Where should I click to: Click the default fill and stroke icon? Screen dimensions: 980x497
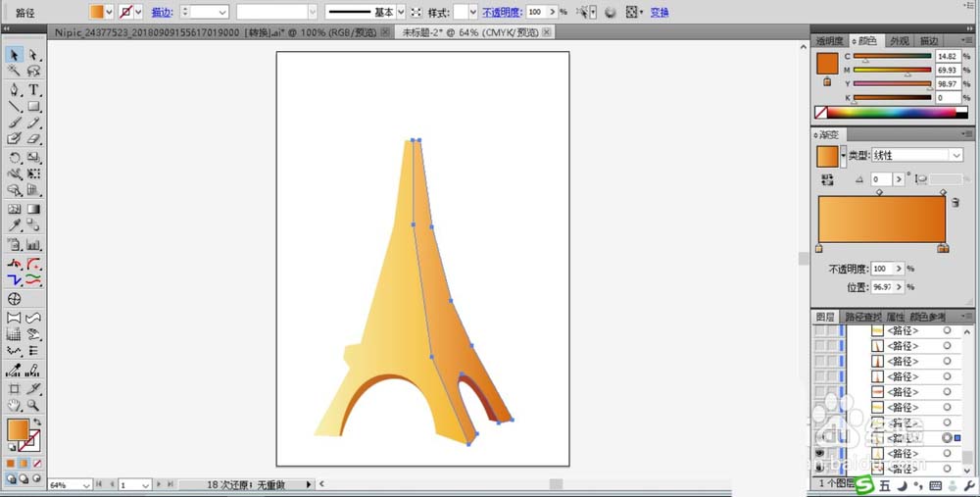pyautogui.click(x=12, y=448)
